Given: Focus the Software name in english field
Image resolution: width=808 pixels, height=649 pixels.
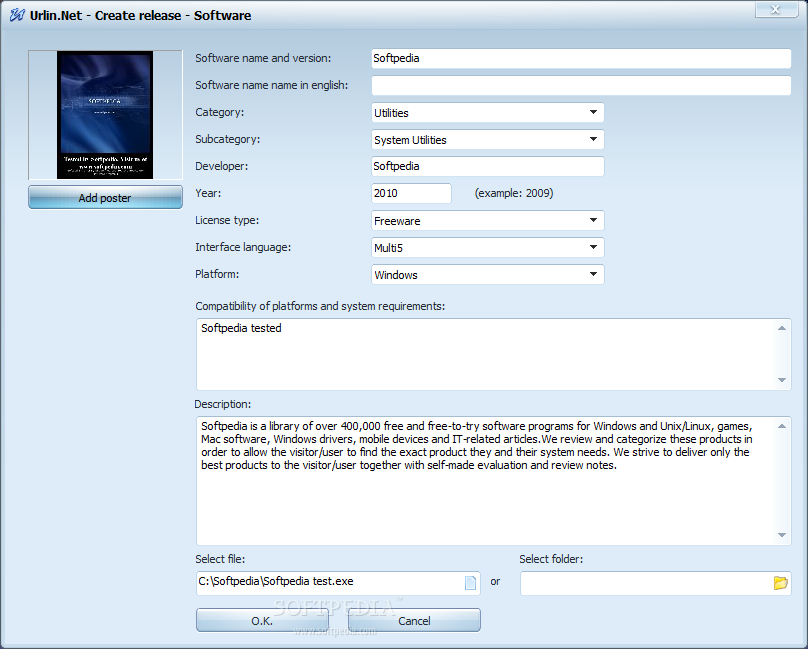Looking at the screenshot, I should (581, 86).
